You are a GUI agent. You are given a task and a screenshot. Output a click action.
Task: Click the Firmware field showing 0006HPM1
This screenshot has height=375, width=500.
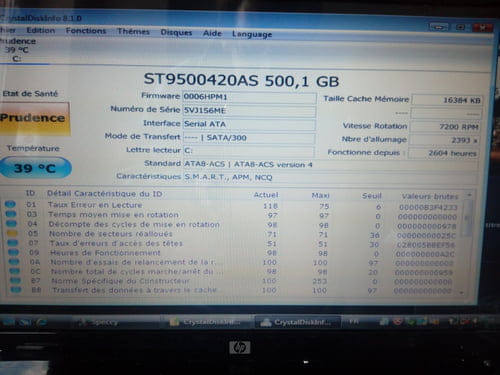[249, 97]
